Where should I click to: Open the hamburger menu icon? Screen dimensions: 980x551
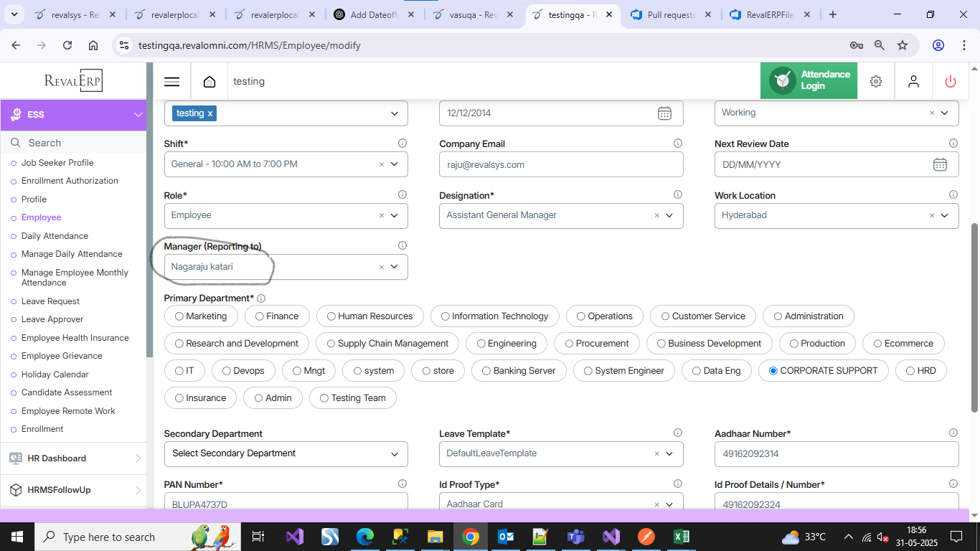click(x=171, y=82)
